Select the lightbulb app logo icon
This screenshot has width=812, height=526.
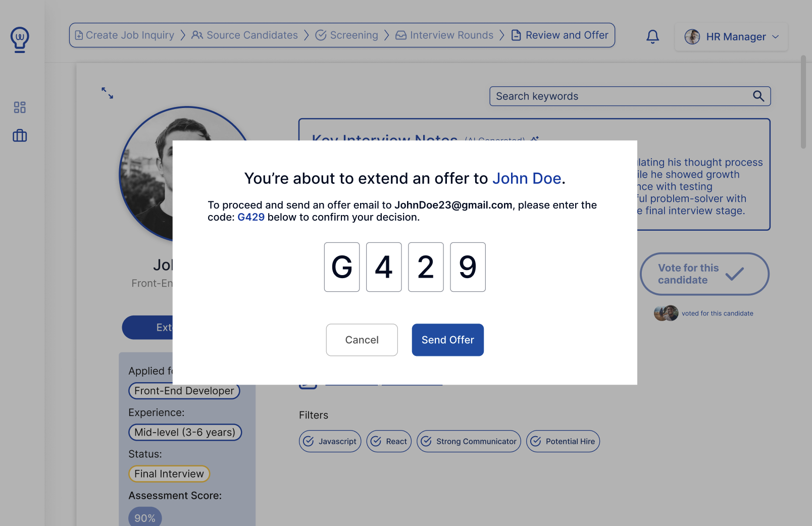[19, 40]
